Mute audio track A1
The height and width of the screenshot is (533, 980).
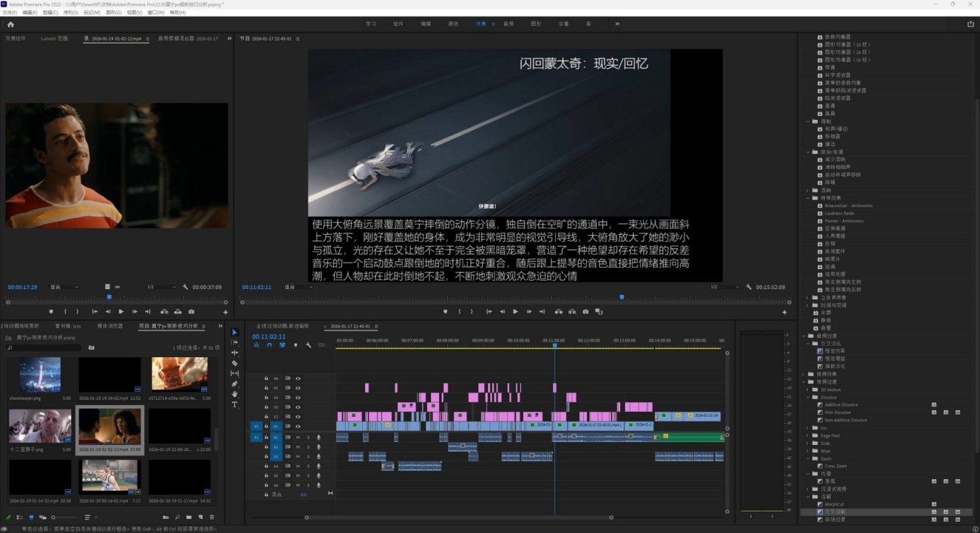[298, 437]
